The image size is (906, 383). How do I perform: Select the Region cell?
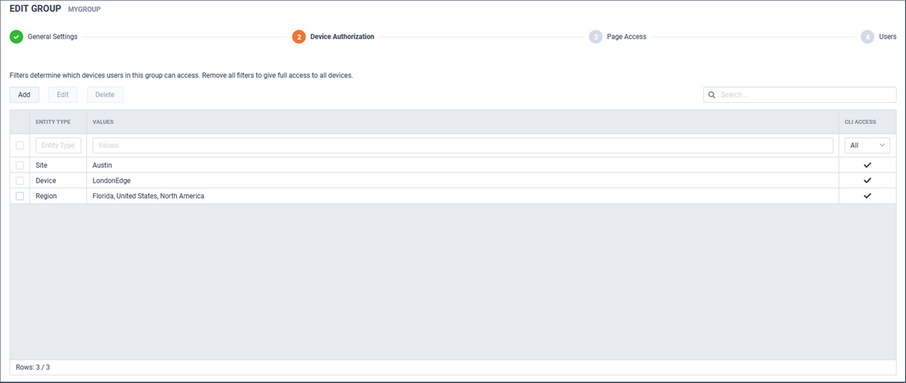point(58,196)
